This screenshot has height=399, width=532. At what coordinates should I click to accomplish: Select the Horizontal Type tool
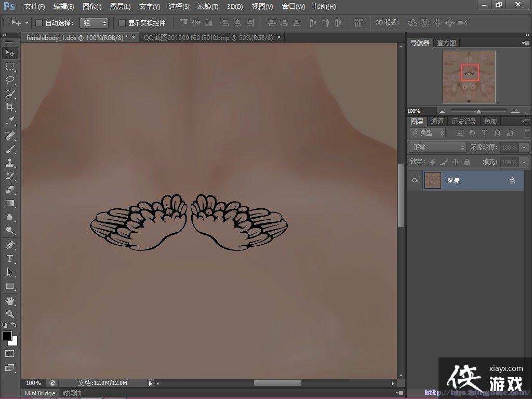pos(10,258)
